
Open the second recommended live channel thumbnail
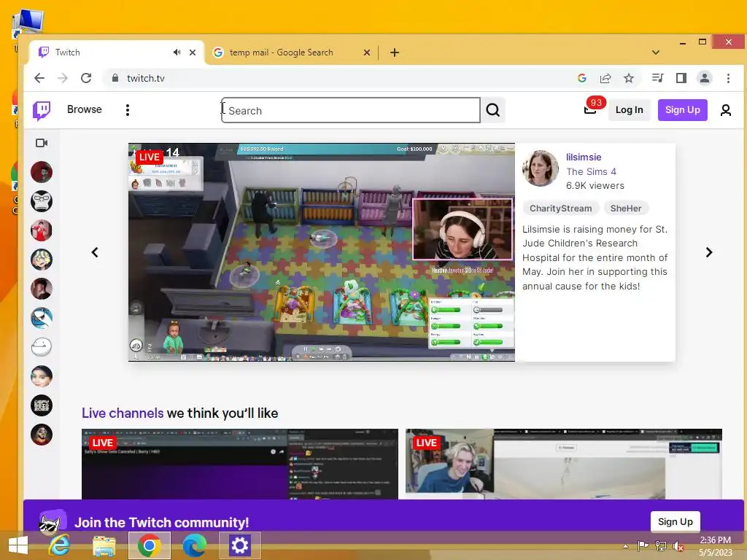point(564,464)
